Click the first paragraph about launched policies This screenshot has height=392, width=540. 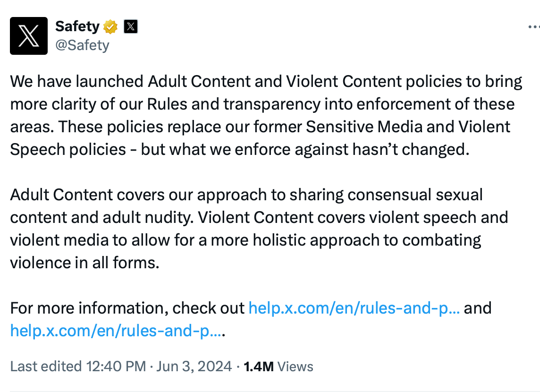pyautogui.click(x=266, y=115)
